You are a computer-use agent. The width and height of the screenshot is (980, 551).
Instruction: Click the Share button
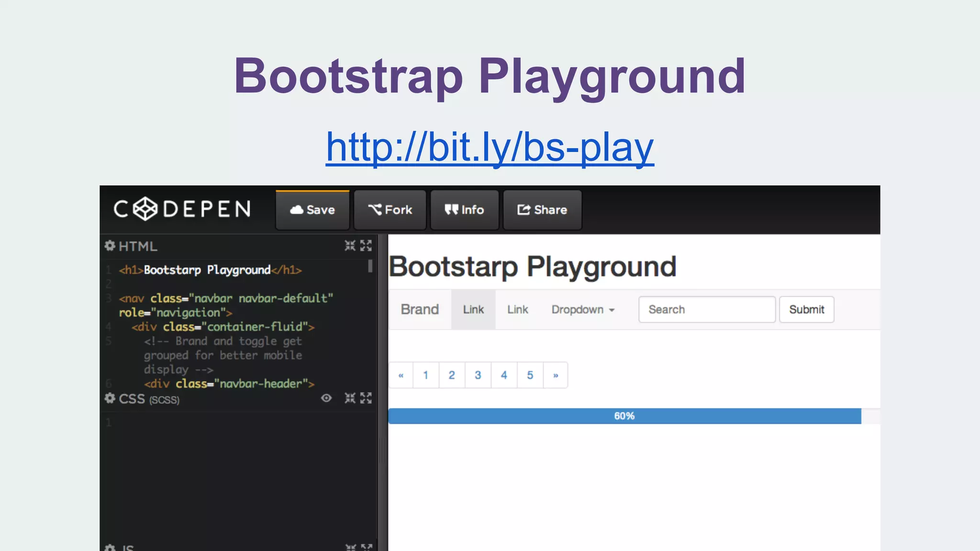(x=542, y=210)
